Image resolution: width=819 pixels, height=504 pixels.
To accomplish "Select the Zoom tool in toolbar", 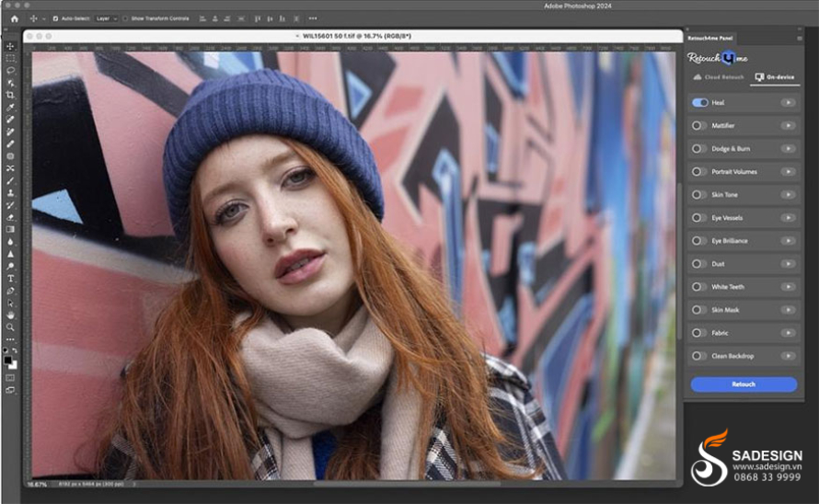I will [x=10, y=327].
